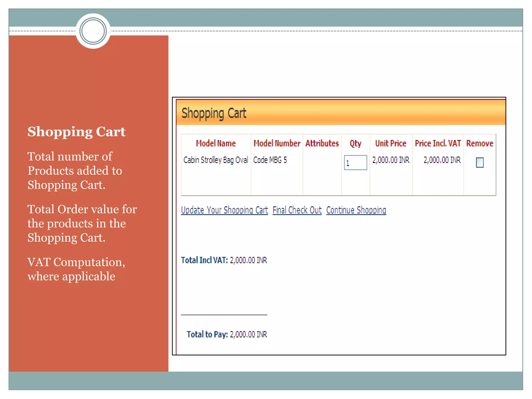Viewport: 532px width, 399px height.
Task: Click the VAT Computation, where applicable text
Action: [76, 269]
